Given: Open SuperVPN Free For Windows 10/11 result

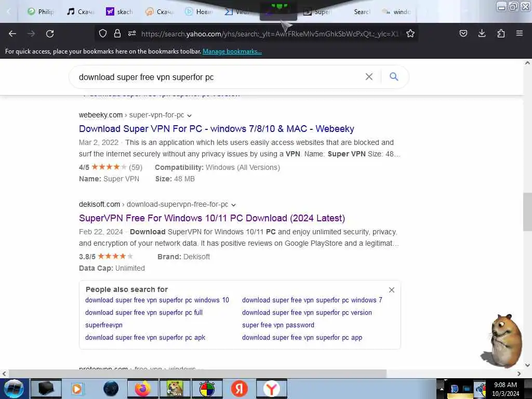Looking at the screenshot, I should pos(212,218).
